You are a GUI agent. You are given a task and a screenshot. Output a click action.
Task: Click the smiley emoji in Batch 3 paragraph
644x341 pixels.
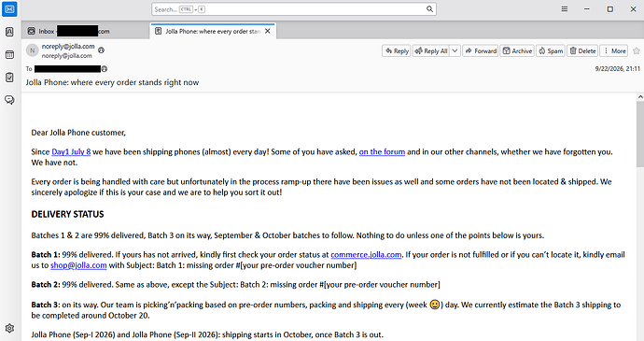click(435, 305)
